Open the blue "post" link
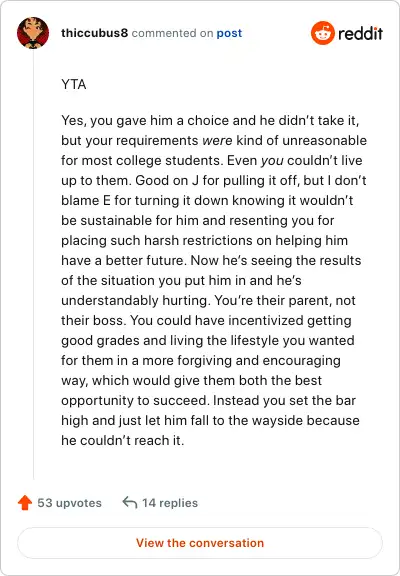The height and width of the screenshot is (576, 400). click(x=229, y=33)
